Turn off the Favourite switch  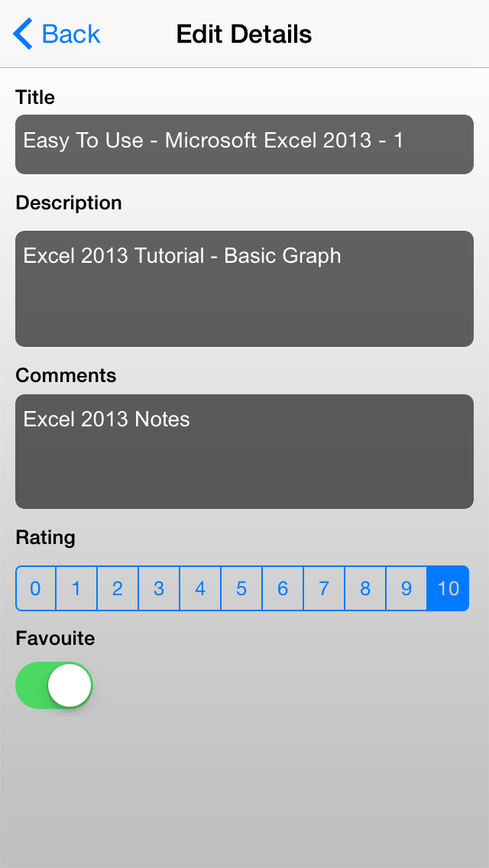pos(54,685)
